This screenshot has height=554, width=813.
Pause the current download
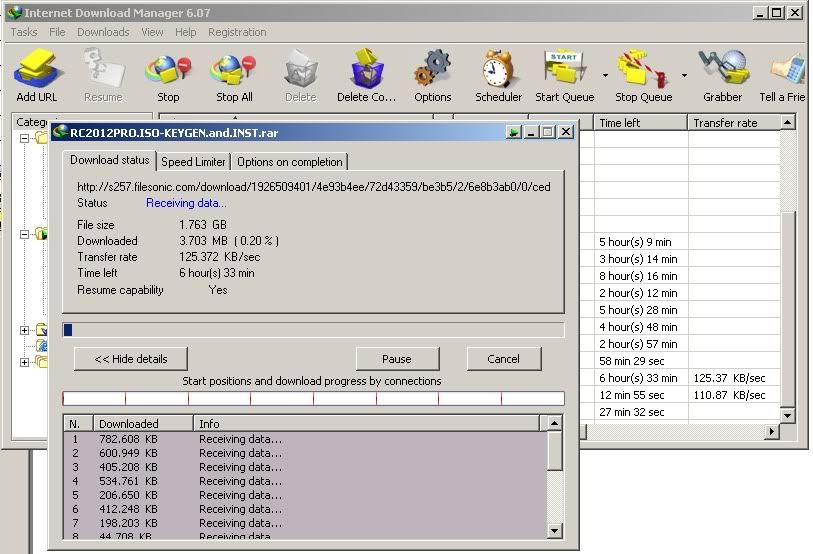397,359
